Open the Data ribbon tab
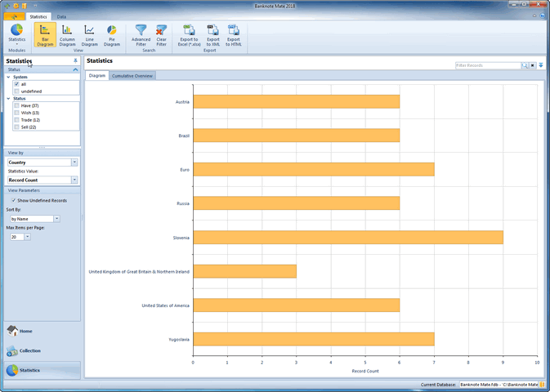This screenshot has width=550, height=392. click(x=61, y=16)
